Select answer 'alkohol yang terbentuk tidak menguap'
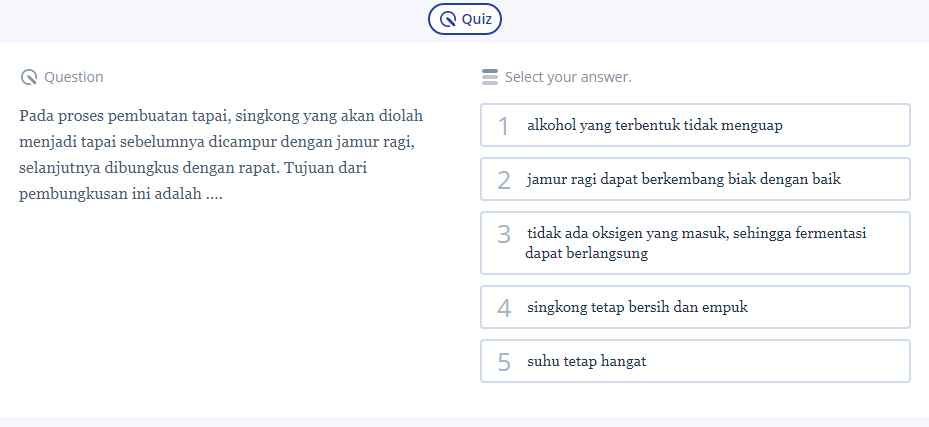The height and width of the screenshot is (427, 929). (654, 125)
